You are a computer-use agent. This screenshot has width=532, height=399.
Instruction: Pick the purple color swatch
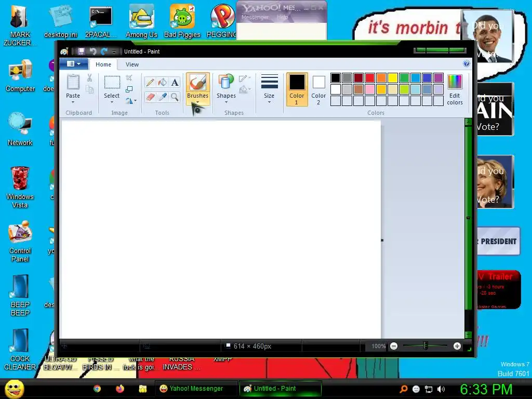tap(438, 78)
